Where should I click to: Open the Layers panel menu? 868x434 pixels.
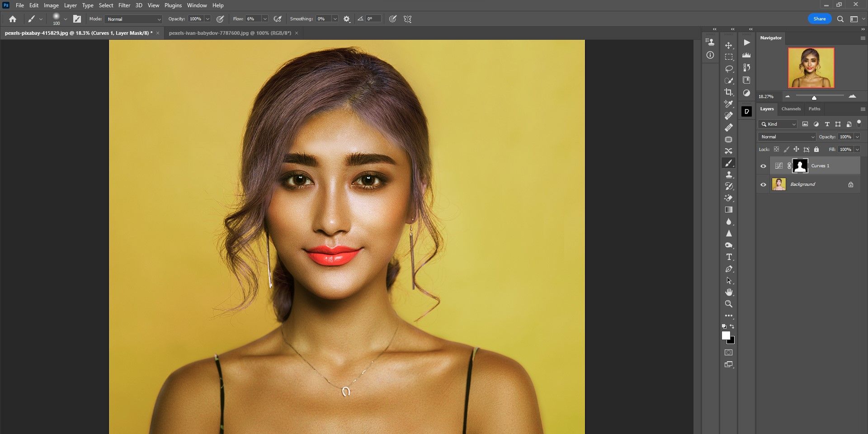point(863,109)
